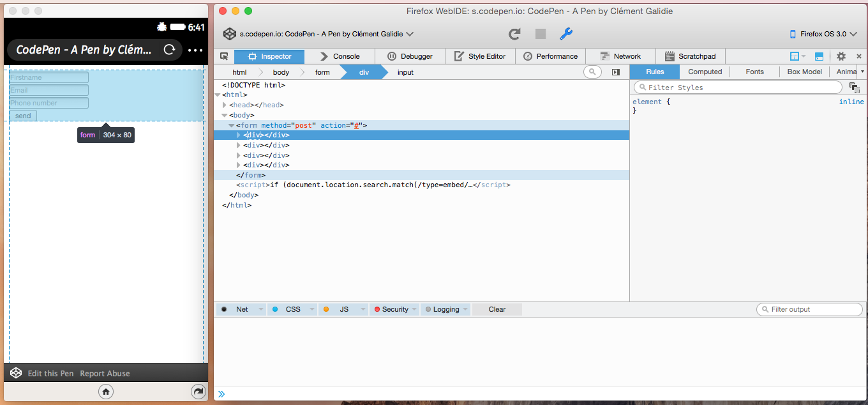Collapse the sidebar pane with the toggle icon
The image size is (868, 405).
(x=616, y=72)
